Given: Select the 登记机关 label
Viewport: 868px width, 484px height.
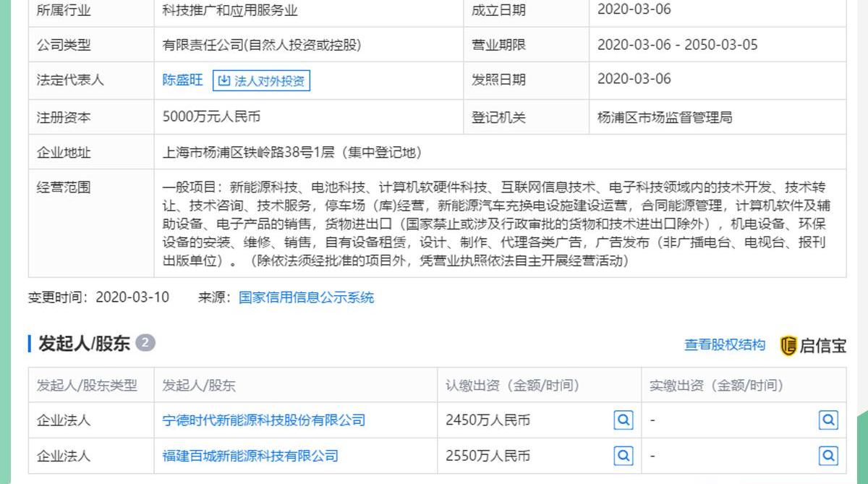Looking at the screenshot, I should 499,116.
